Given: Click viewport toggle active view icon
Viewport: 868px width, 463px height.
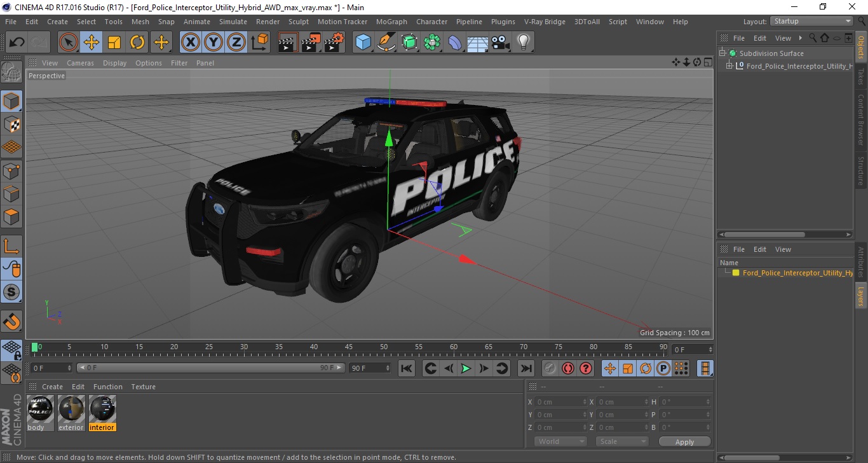Looking at the screenshot, I should click(707, 62).
